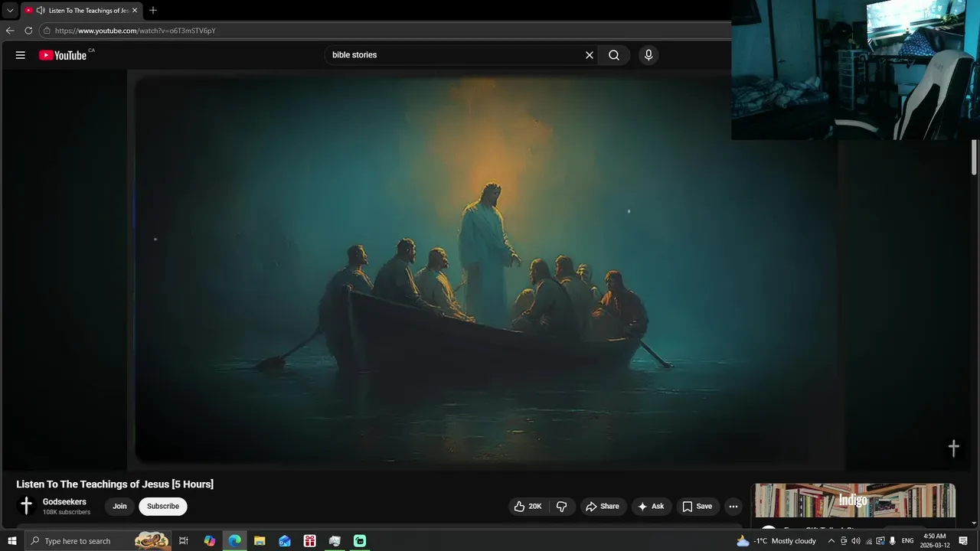The width and height of the screenshot is (980, 551).
Task: Dislike the video with thumbs-down
Action: 561,507
